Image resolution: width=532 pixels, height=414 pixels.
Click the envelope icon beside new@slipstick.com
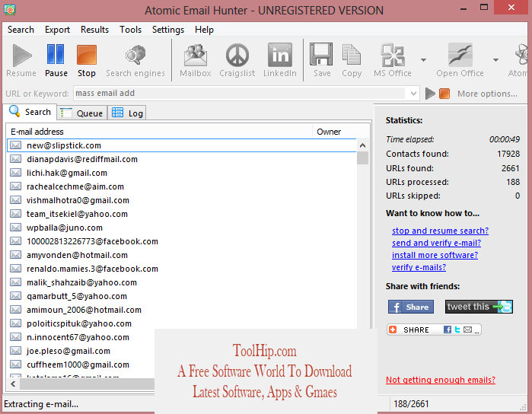[x=15, y=145]
